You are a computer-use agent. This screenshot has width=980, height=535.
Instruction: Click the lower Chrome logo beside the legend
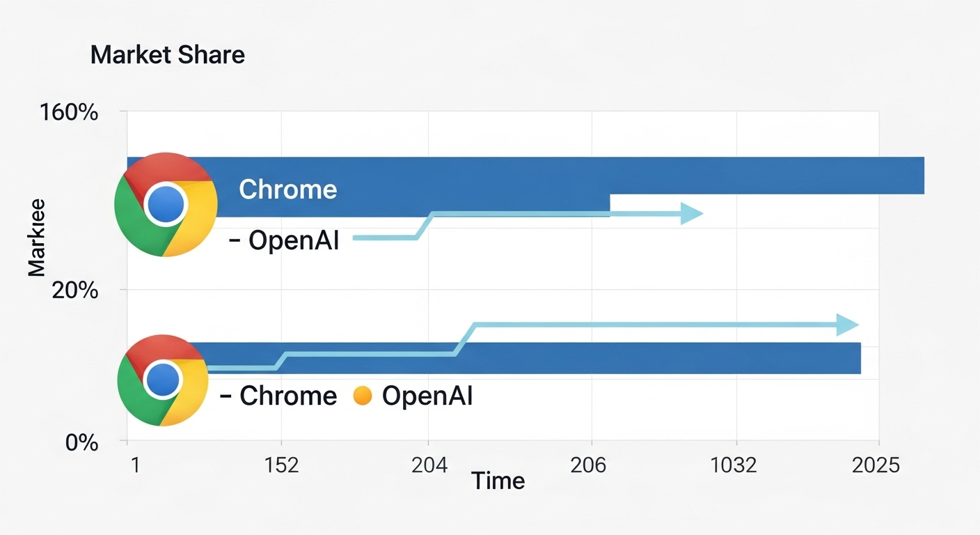pos(163,380)
